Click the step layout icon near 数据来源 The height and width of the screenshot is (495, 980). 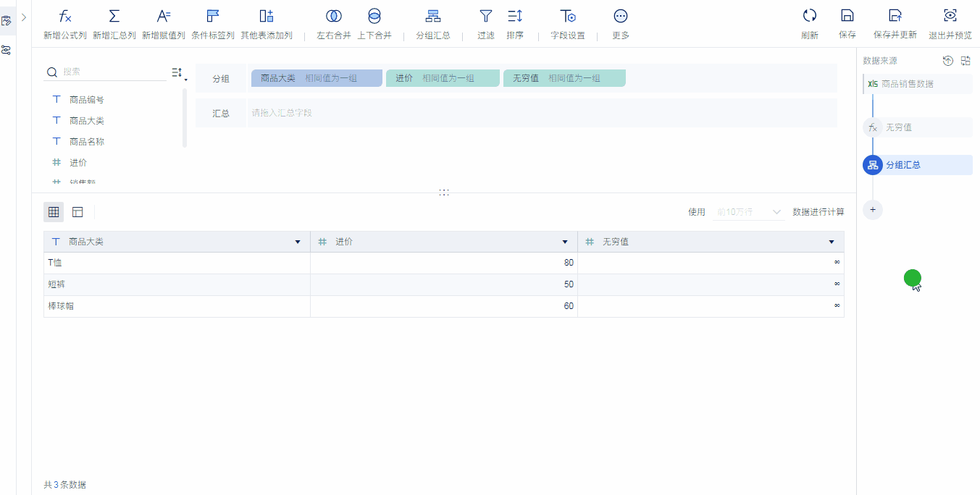(965, 61)
